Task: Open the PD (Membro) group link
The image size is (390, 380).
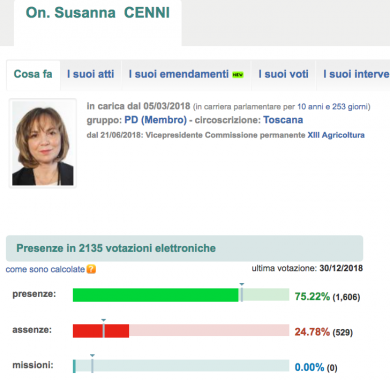Action: [x=155, y=120]
